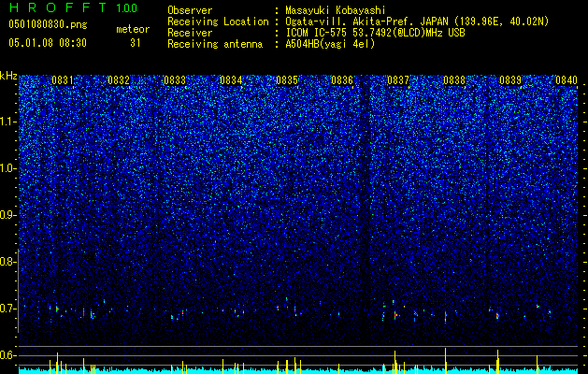
Task: Click the 0832 time marker
Action: [119, 80]
